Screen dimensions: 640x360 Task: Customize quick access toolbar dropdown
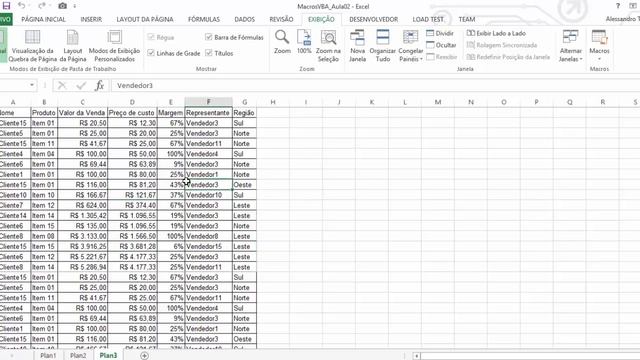75,6
